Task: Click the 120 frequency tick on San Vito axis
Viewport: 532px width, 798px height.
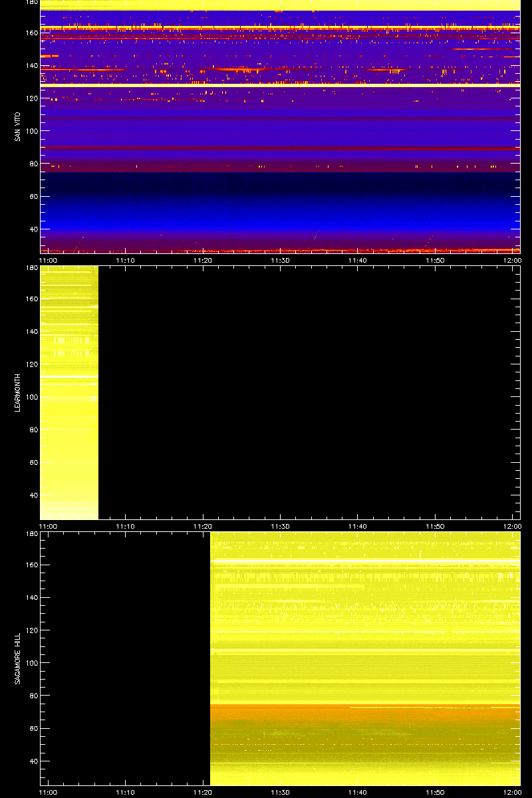Action: [31, 98]
